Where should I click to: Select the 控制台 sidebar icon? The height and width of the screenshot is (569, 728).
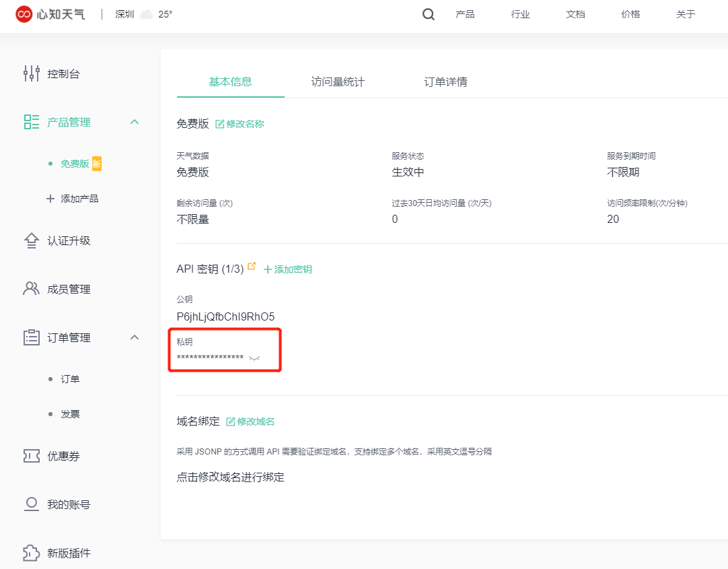pos(31,73)
